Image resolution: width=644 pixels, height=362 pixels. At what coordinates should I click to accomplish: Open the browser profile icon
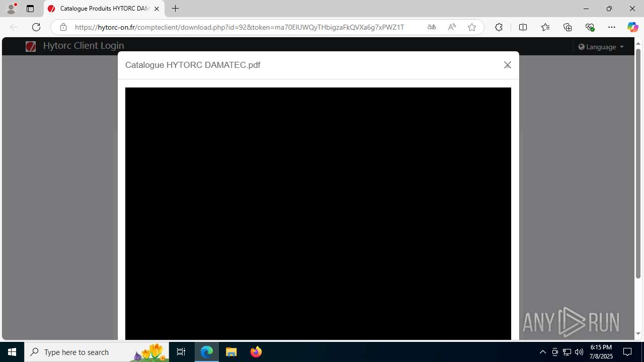point(11,9)
